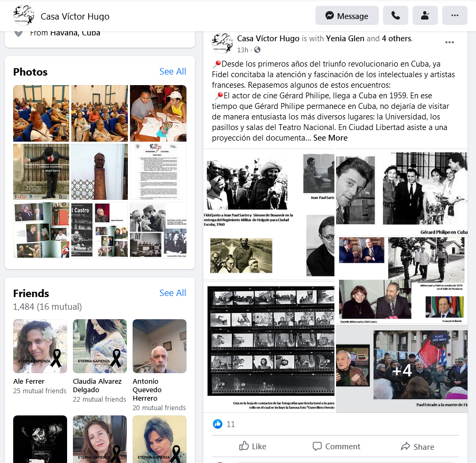Click the blue like reaction icon
The width and height of the screenshot is (476, 463).
pos(218,424)
